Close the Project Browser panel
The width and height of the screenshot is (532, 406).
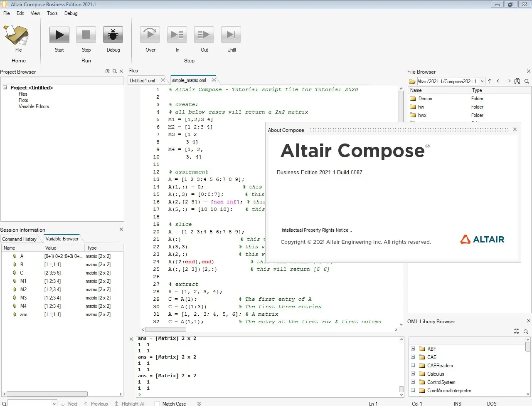pyautogui.click(x=121, y=71)
